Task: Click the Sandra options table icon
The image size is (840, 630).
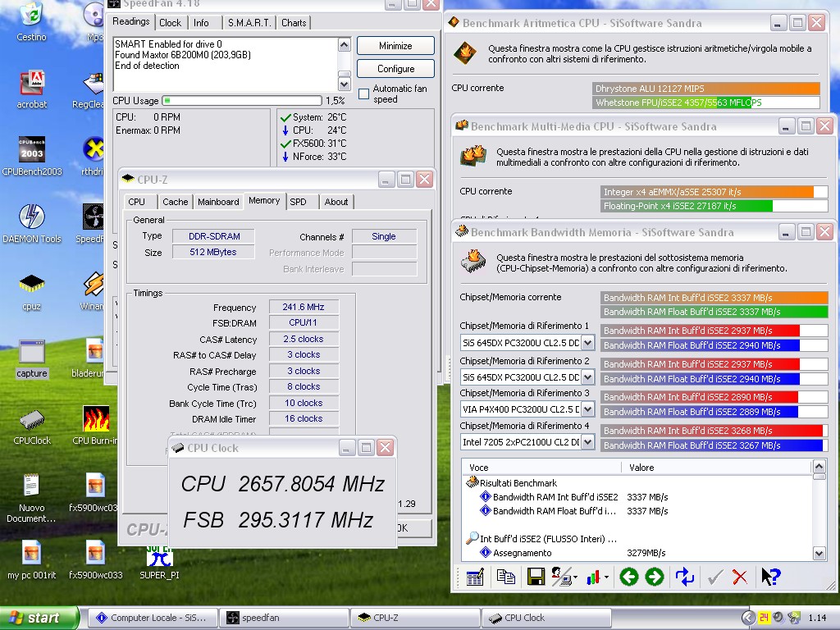Action: [x=475, y=577]
